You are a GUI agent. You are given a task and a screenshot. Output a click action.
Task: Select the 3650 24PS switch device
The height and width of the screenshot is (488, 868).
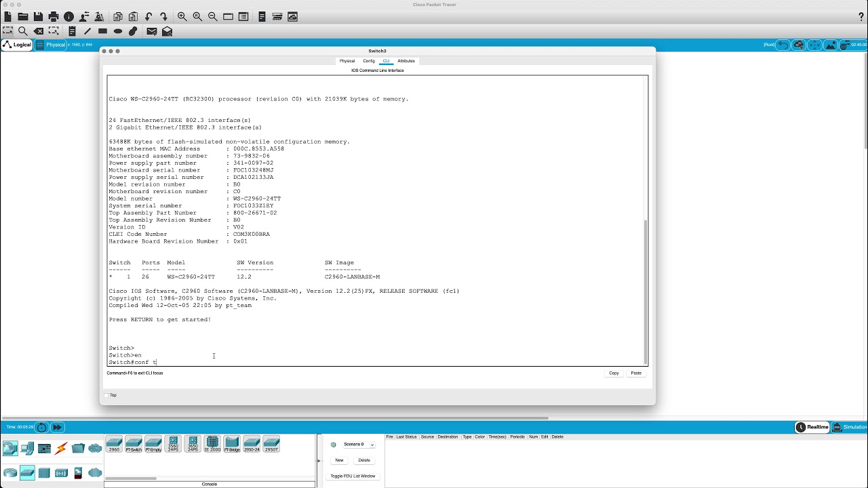click(193, 444)
